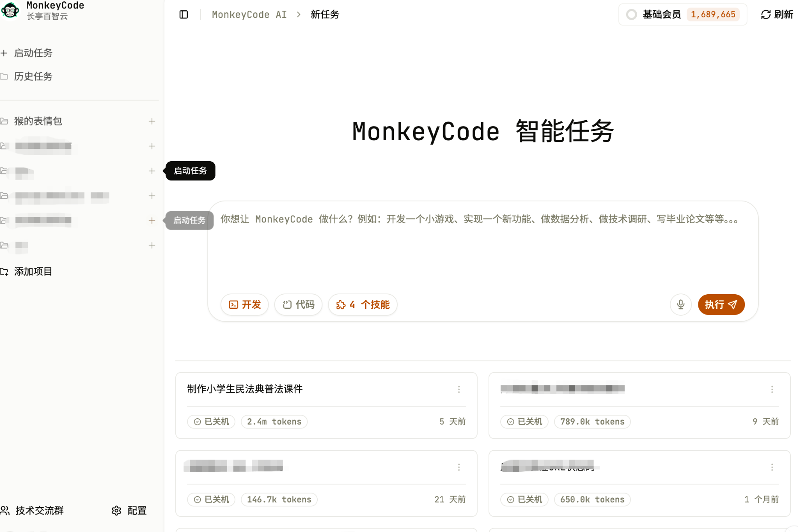Click the folder icon beside 猴的表情包
The width and height of the screenshot is (798, 532).
point(4,121)
